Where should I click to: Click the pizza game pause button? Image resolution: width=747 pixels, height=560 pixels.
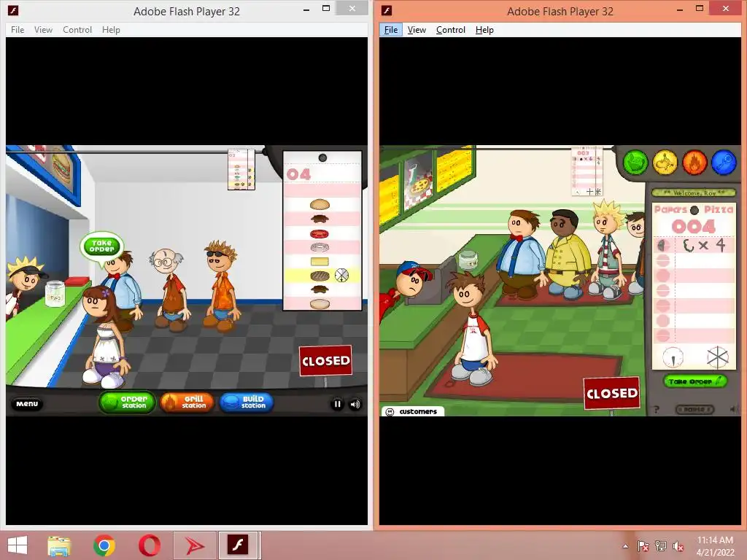tap(694, 410)
